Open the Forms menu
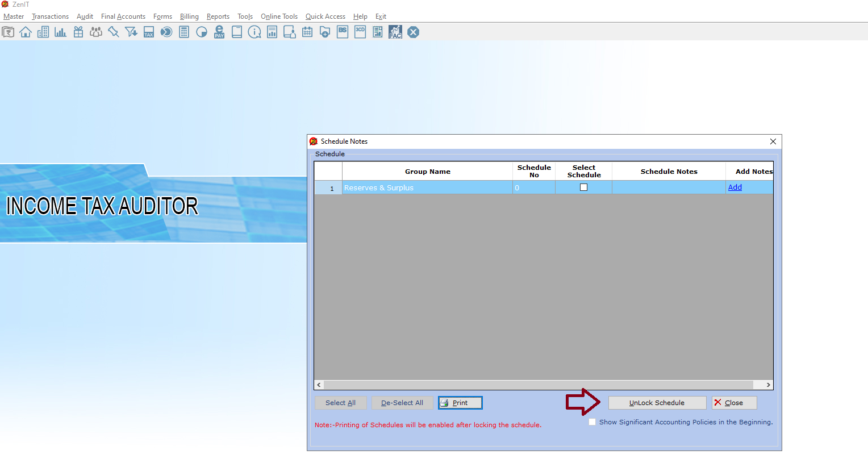The image size is (868, 463). click(x=162, y=16)
